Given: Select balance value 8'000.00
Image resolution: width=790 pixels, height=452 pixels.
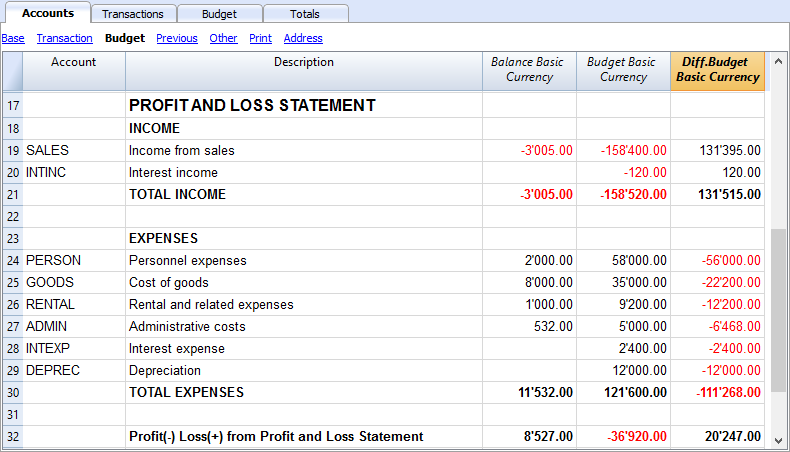Looking at the screenshot, I should 529,283.
